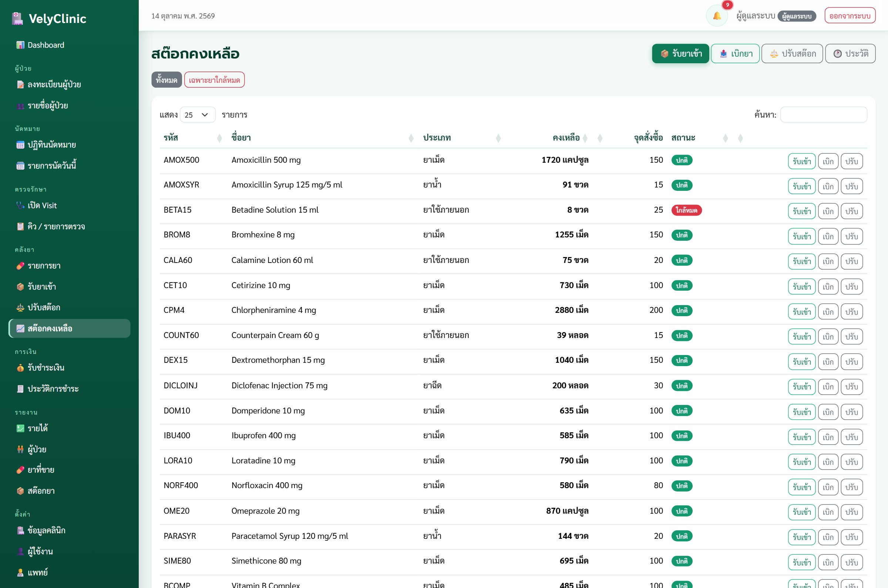The height and width of the screenshot is (588, 888).
Task: Click the box icon for รับยาเข้า in sidebar
Action: 20,287
